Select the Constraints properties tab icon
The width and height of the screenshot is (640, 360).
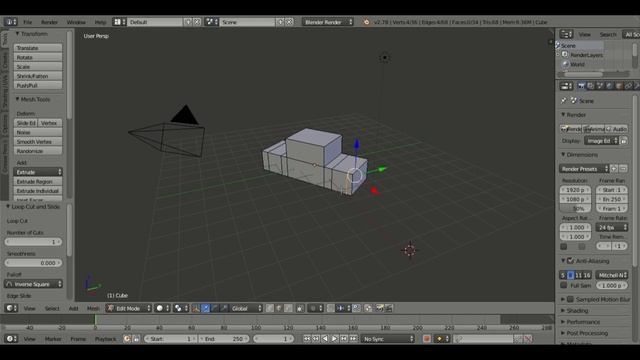pos(628,86)
